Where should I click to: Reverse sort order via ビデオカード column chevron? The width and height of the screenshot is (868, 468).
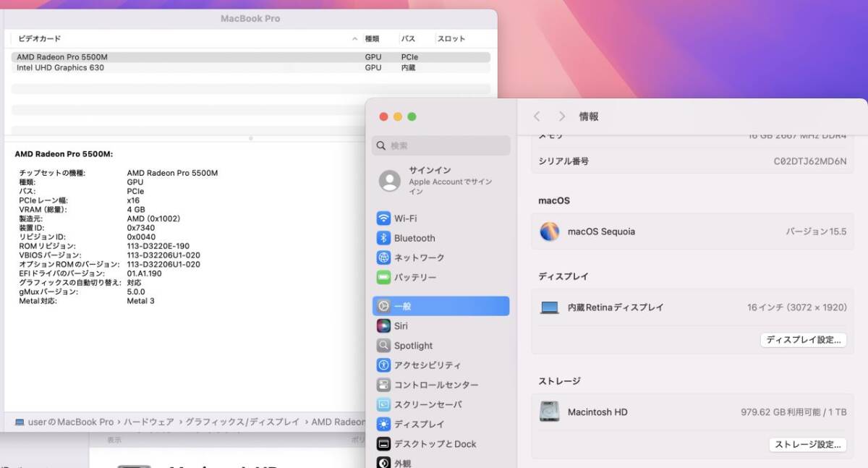tap(354, 38)
